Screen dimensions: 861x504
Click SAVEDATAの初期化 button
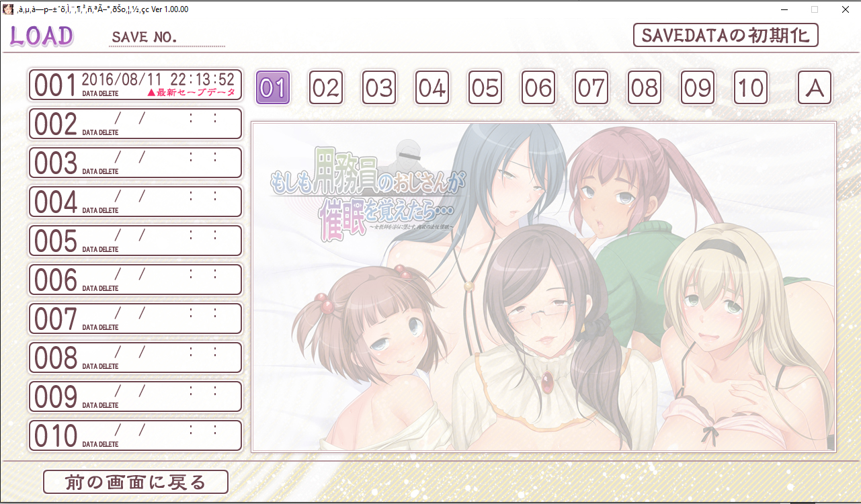pos(726,35)
